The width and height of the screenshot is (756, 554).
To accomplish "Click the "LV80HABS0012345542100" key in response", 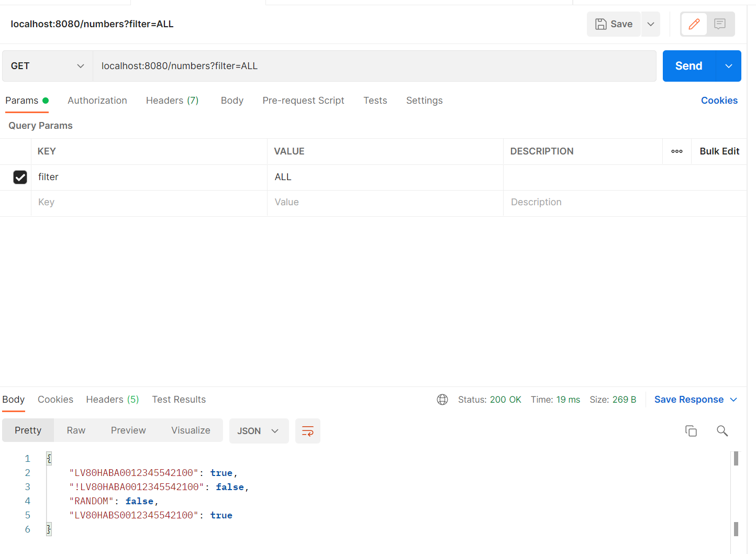I will pos(134,515).
